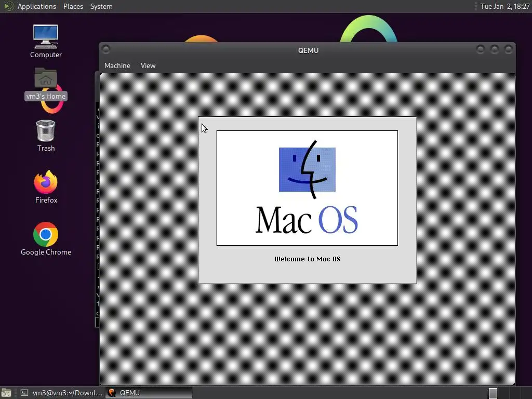
Task: Click the QEMU title bar text
Action: coord(308,50)
